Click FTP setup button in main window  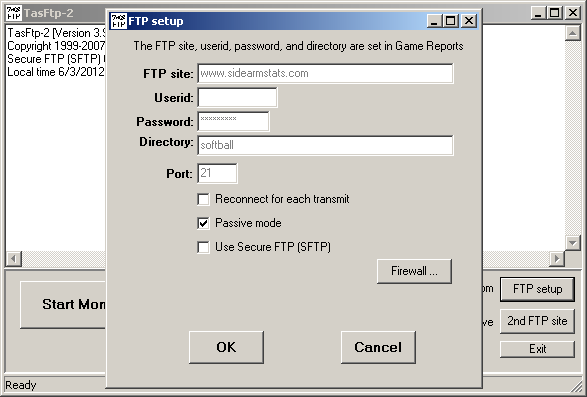point(537,289)
